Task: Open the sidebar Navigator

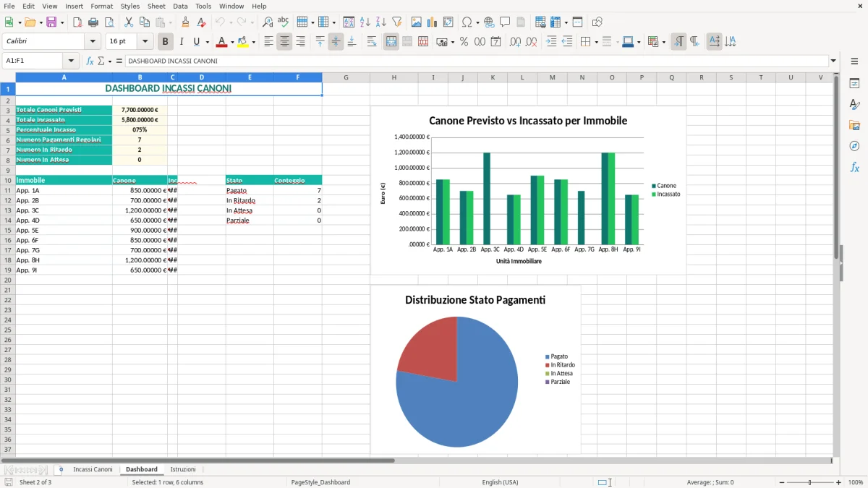Action: [x=854, y=146]
